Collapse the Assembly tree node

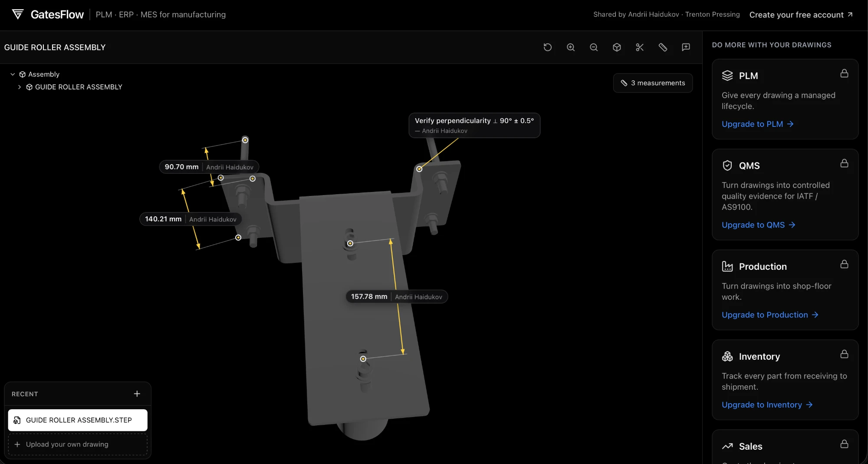click(13, 74)
